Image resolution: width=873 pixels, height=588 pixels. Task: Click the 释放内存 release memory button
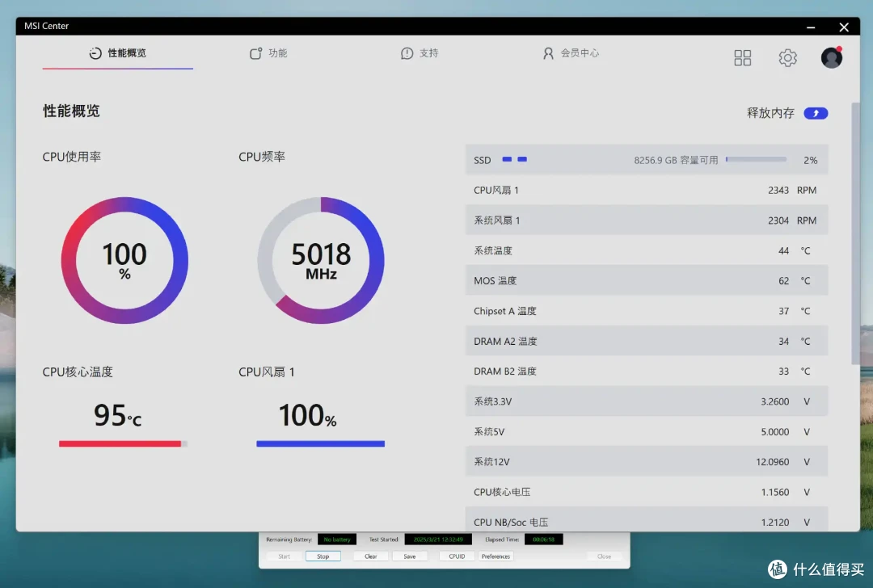[816, 113]
